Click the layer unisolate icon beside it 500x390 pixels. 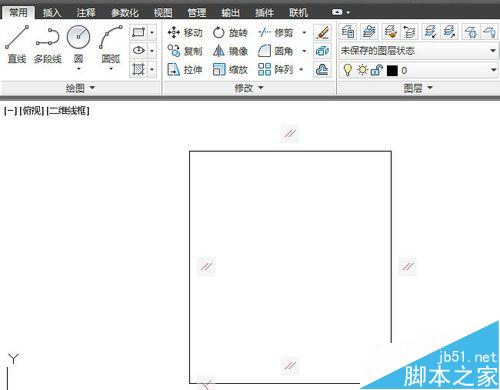coord(449,32)
